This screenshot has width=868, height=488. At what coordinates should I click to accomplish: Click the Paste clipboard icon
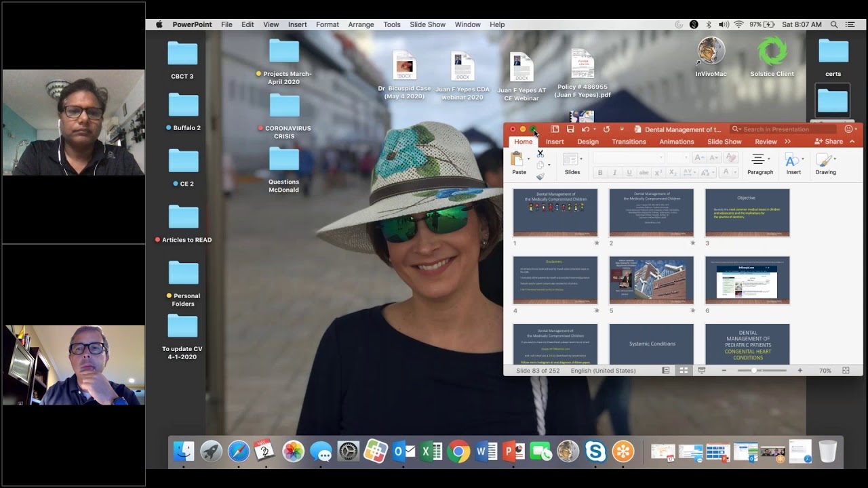[518, 159]
